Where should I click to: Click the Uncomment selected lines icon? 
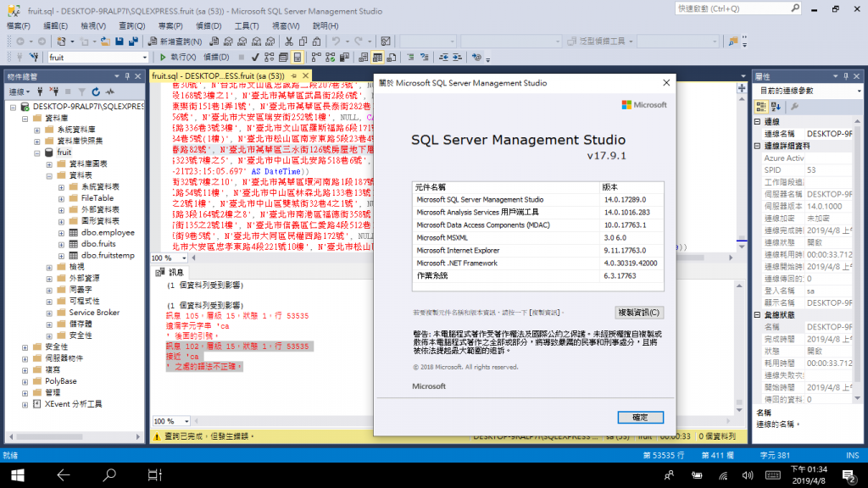pyautogui.click(x=425, y=57)
